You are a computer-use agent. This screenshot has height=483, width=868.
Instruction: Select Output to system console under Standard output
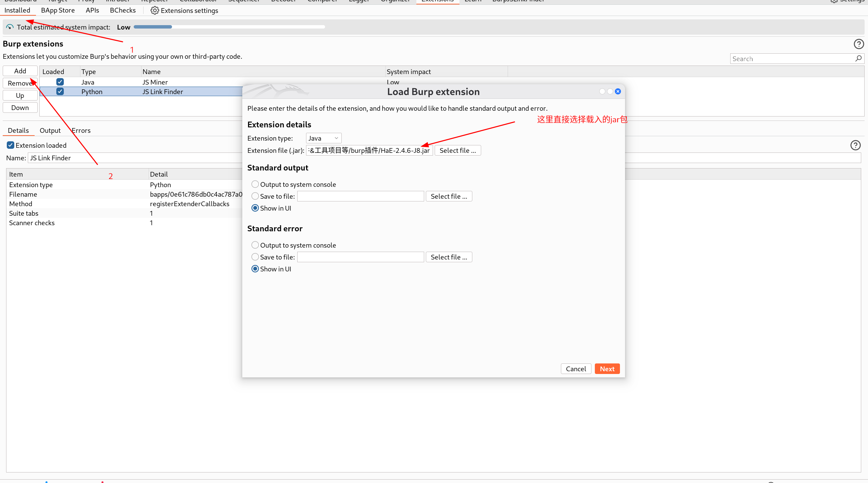click(255, 184)
